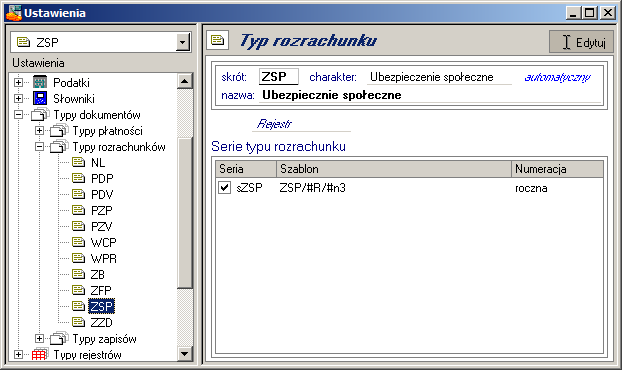Image resolution: width=622 pixels, height=370 pixels.
Task: Click the PZV document type icon
Action: point(79,226)
